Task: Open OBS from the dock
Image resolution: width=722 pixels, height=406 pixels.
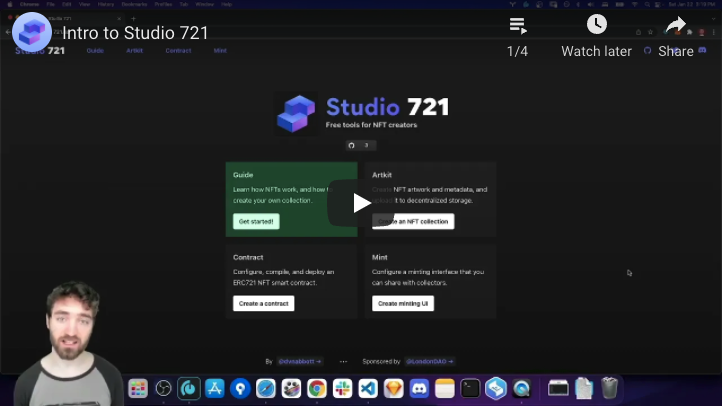Action: (163, 389)
